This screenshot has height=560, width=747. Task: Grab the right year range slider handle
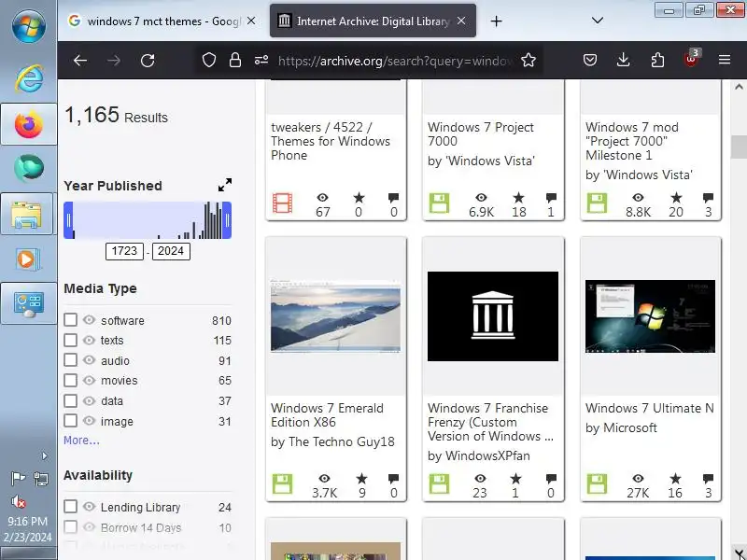pyautogui.click(x=227, y=220)
